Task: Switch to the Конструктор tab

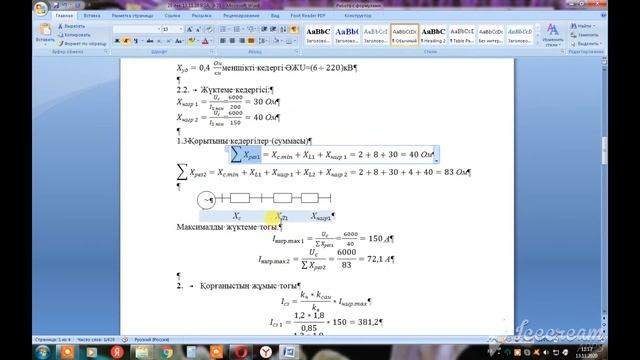Action: click(358, 16)
